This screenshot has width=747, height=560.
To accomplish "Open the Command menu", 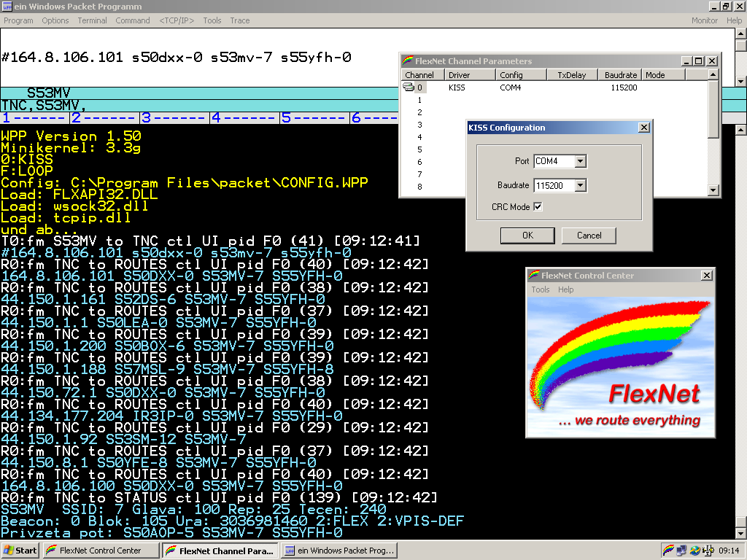I will (133, 20).
